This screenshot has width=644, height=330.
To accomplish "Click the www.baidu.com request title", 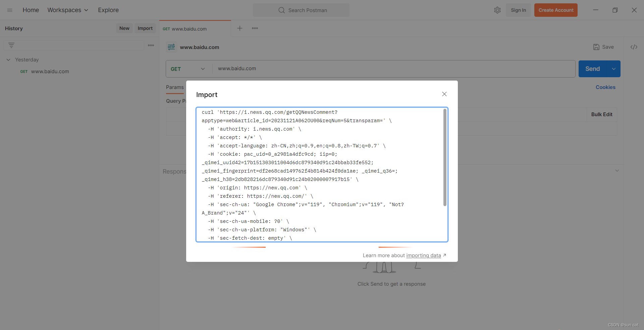I will tap(200, 47).
